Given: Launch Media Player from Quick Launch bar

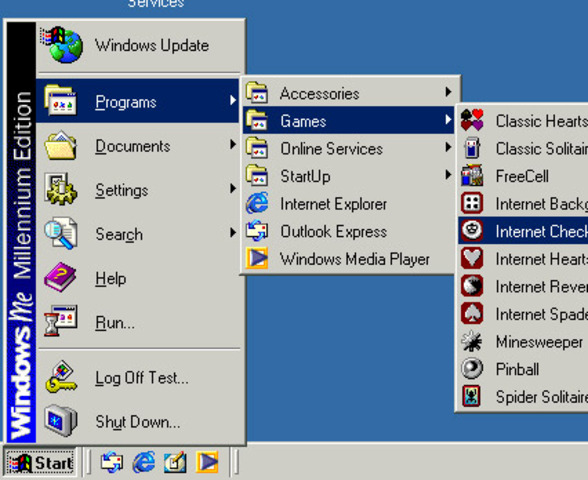Looking at the screenshot, I should click(207, 462).
